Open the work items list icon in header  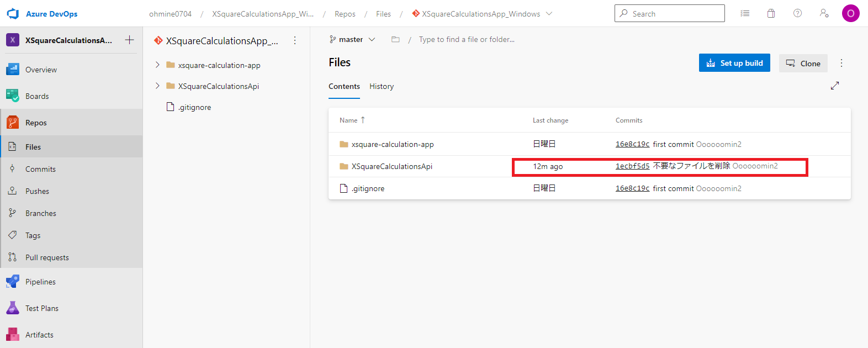pyautogui.click(x=745, y=13)
